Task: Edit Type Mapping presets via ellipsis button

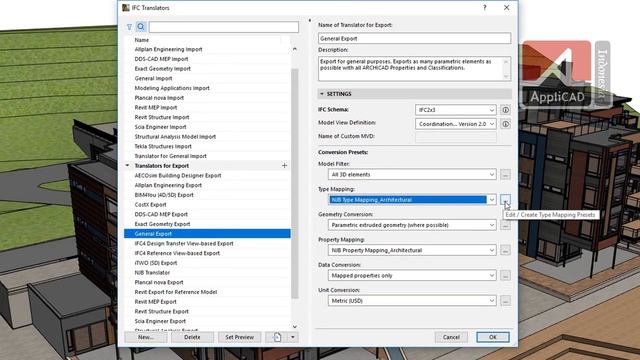Action: pos(505,200)
